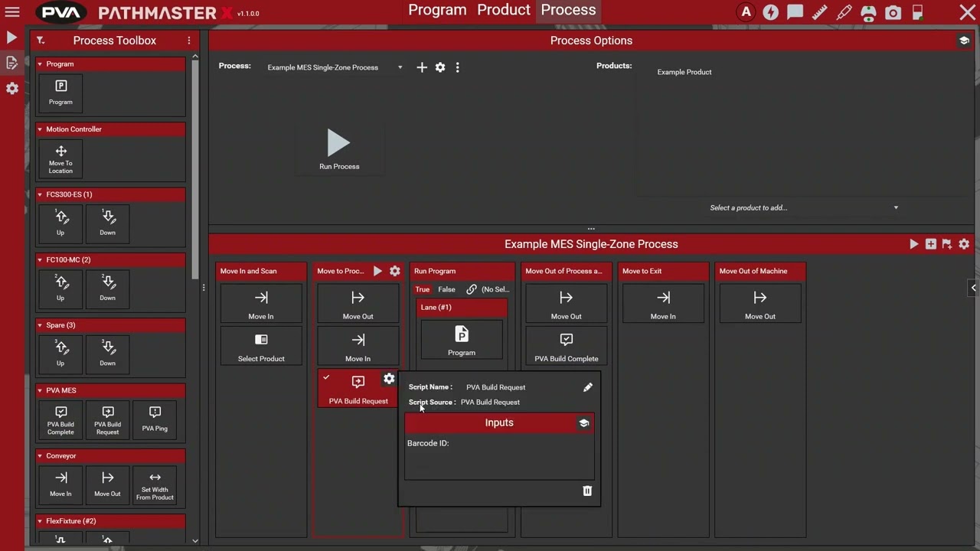Collapse the Conveyor toolbox section
The height and width of the screenshot is (551, 980).
pos(40,456)
